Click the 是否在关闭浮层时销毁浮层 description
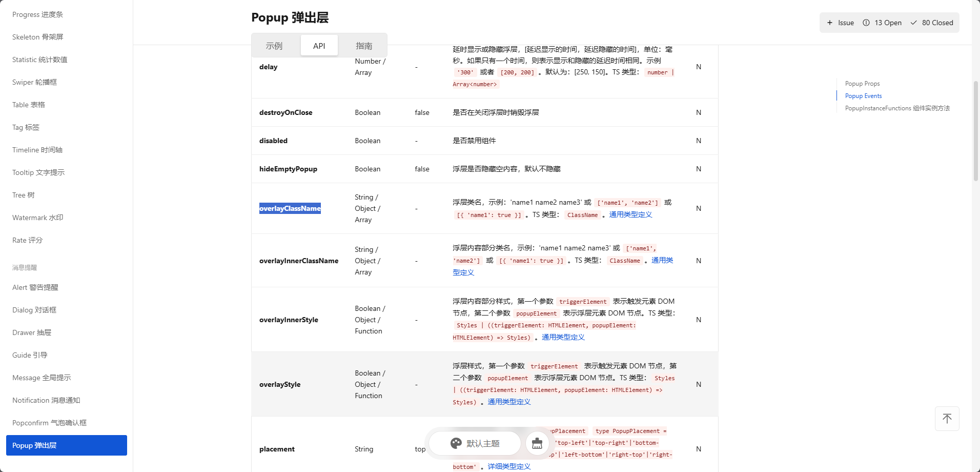The width and height of the screenshot is (980, 472). (x=496, y=112)
